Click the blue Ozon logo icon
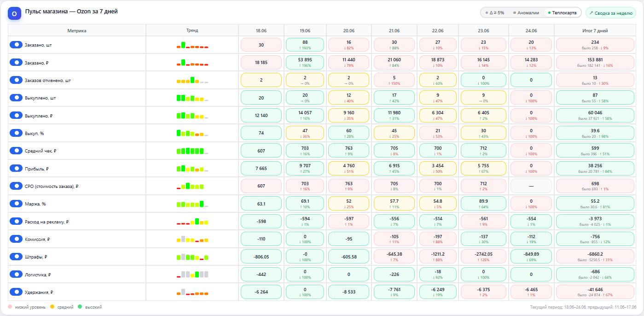The height and width of the screenshot is (316, 644). point(14,14)
